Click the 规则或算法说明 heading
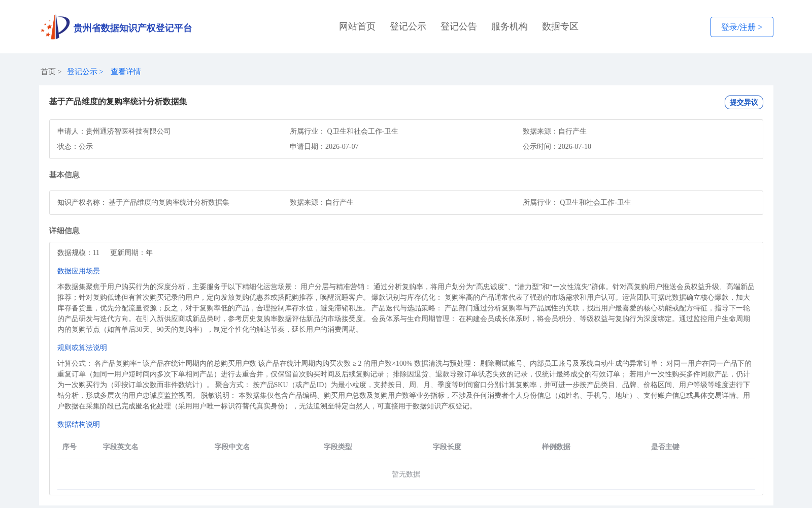 coord(82,347)
